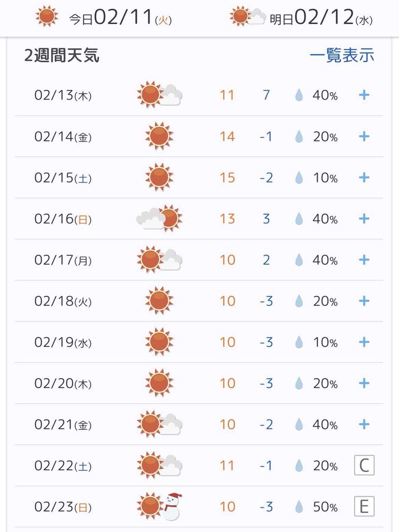This screenshot has width=399, height=532.
Task: Expand the 02/17 forecast details
Action: click(364, 260)
